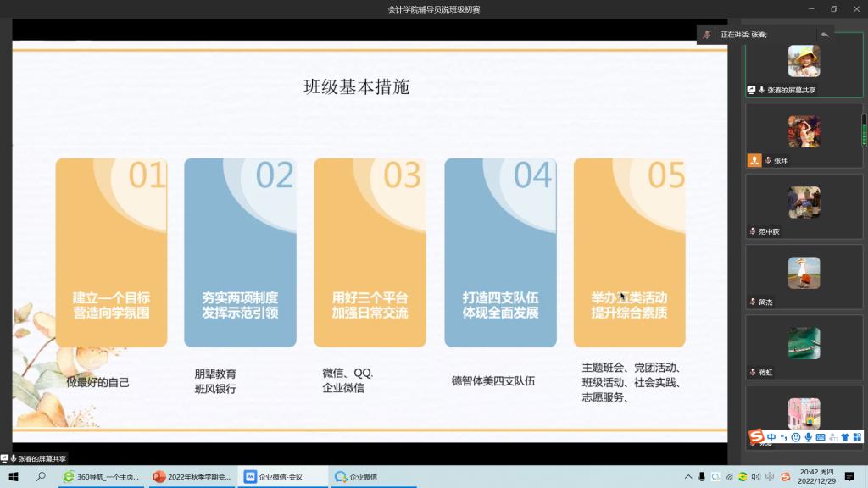Toggle the Sogou punctuation mode button
The height and width of the screenshot is (488, 868).
tap(784, 437)
